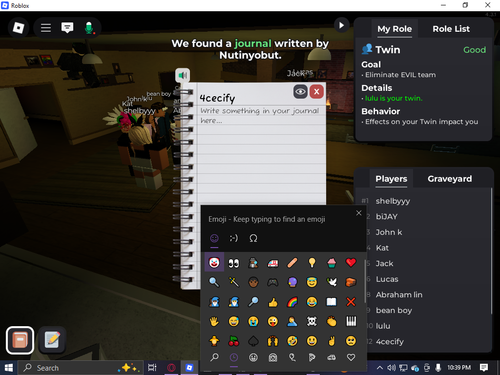Insert the skull and crossbones emoji
This screenshot has width=500, height=375.
(312, 321)
